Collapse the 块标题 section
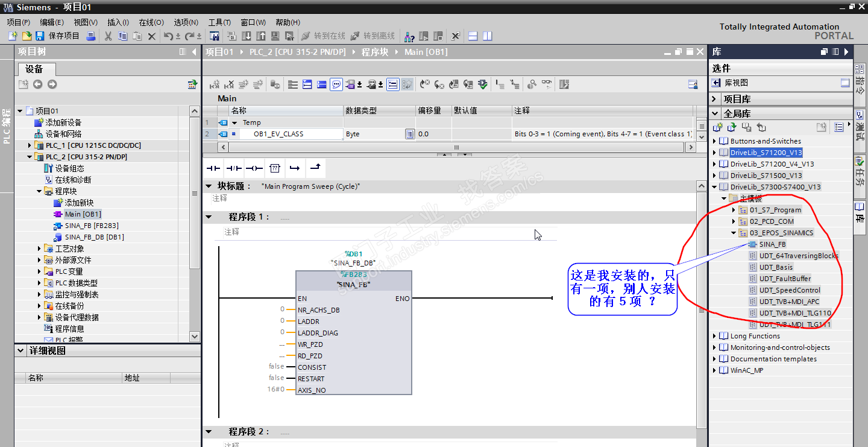This screenshot has width=868, height=447. coord(209,186)
